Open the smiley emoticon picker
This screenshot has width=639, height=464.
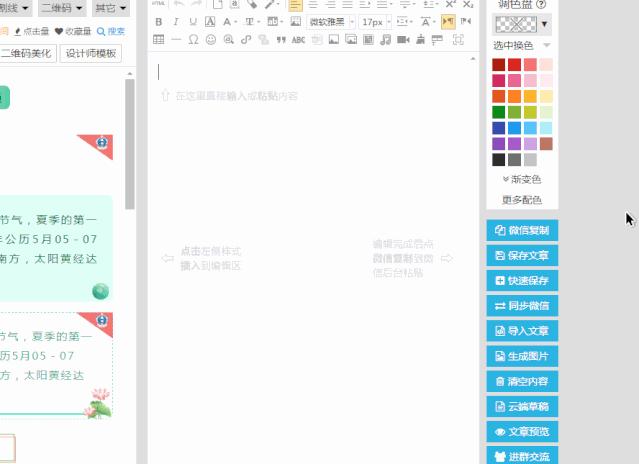point(211,40)
